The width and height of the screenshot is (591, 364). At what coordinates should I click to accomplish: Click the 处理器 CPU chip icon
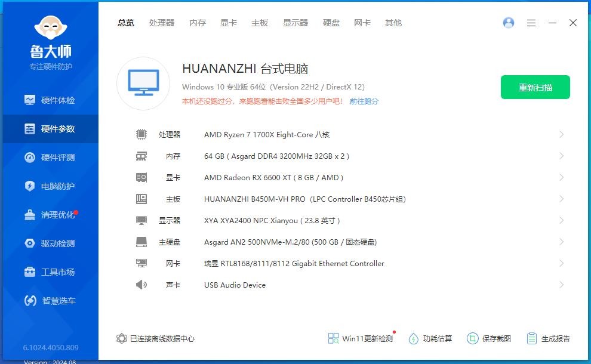coord(141,134)
